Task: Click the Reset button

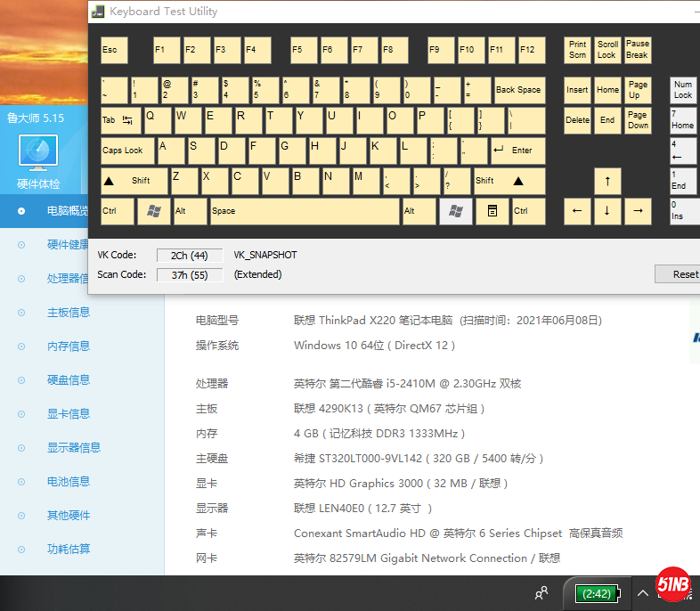Action: (677, 274)
